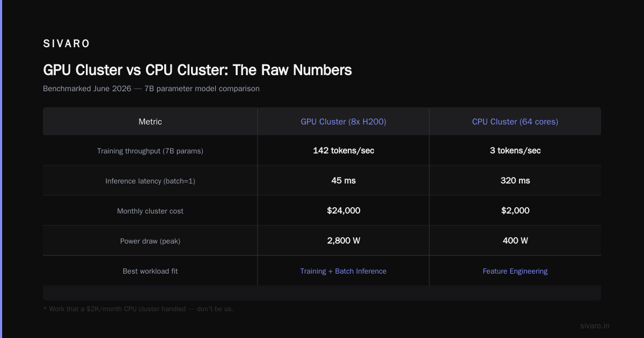Click the 400 W power value
This screenshot has height=338, width=644.
coord(515,241)
